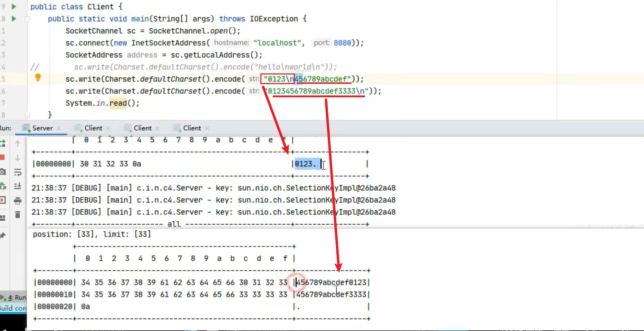The image size is (644, 331).
Task: Click the run gutter icon beside class Client
Action: click(14, 7)
